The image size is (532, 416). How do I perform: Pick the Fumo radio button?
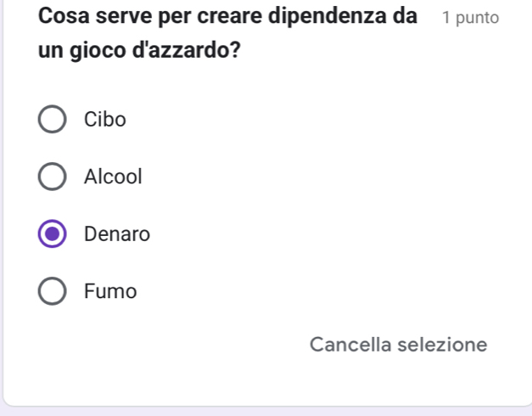[53, 292]
